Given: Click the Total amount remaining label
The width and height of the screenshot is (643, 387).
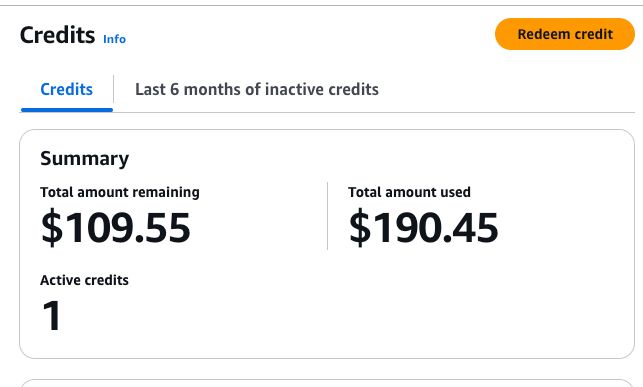Looking at the screenshot, I should point(120,192).
